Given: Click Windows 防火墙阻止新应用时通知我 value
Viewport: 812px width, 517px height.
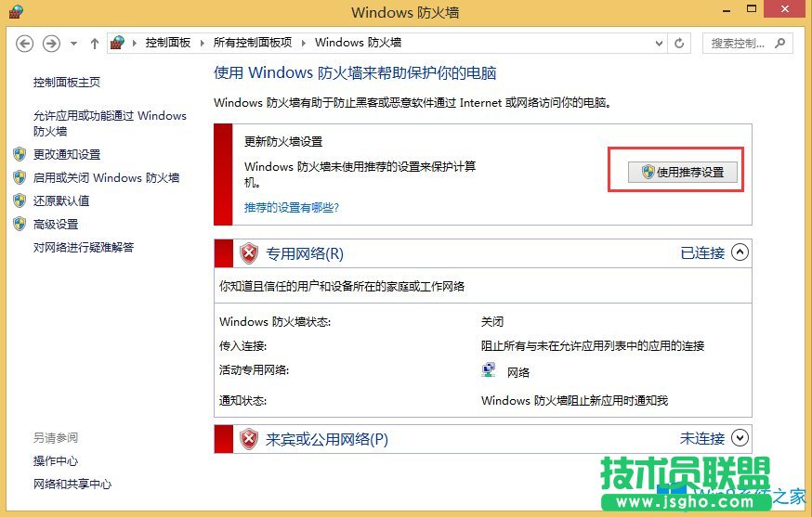Looking at the screenshot, I should [574, 401].
